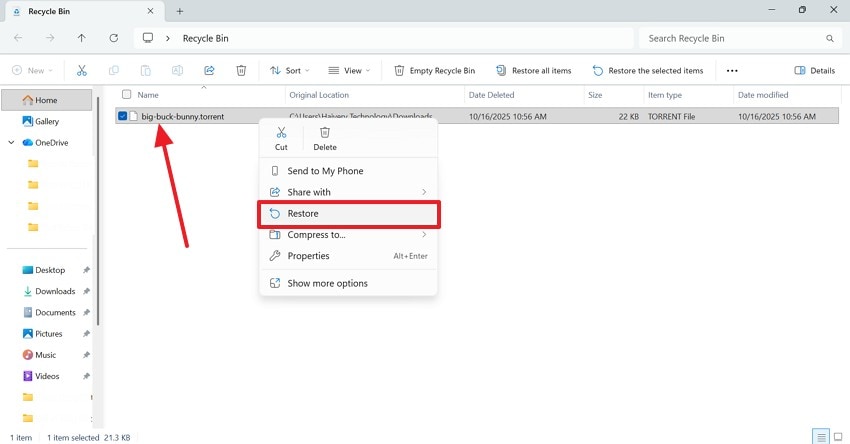
Task: Toggle the Details pane
Action: (815, 70)
